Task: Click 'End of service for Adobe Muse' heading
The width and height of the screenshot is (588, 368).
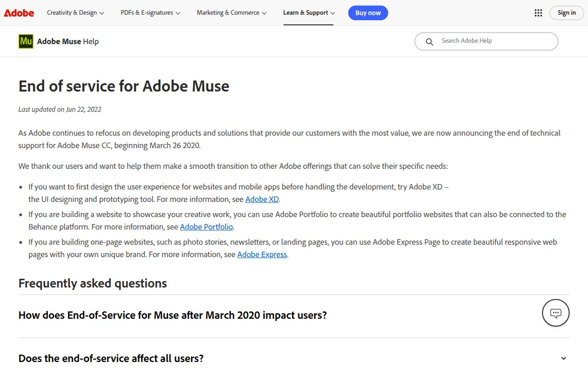Action: click(x=124, y=86)
